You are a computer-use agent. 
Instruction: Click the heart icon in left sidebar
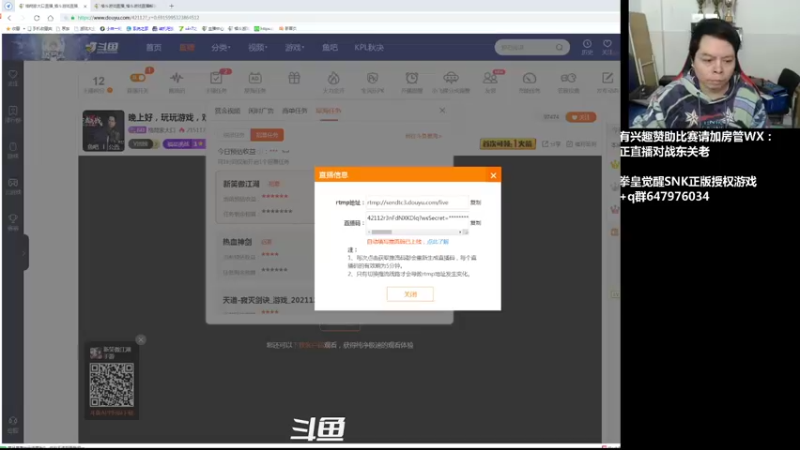[x=13, y=74]
